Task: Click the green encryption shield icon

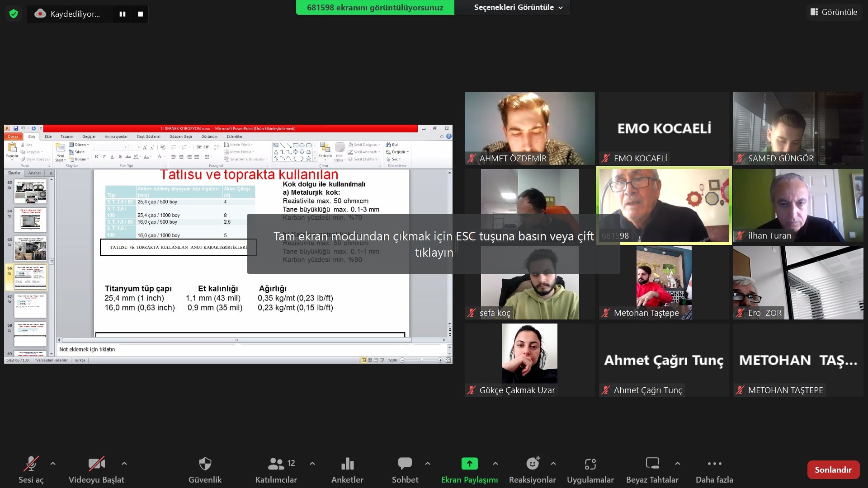Action: (14, 14)
